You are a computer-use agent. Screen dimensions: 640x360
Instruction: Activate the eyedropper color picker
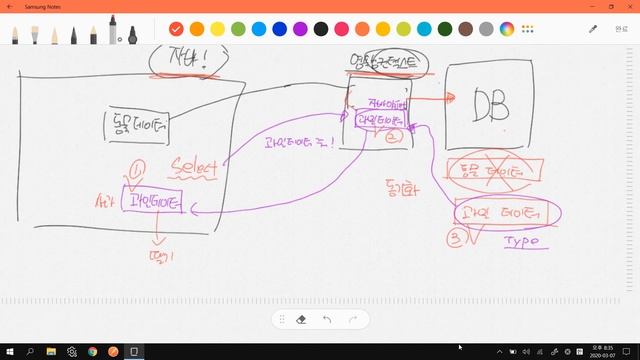click(593, 29)
